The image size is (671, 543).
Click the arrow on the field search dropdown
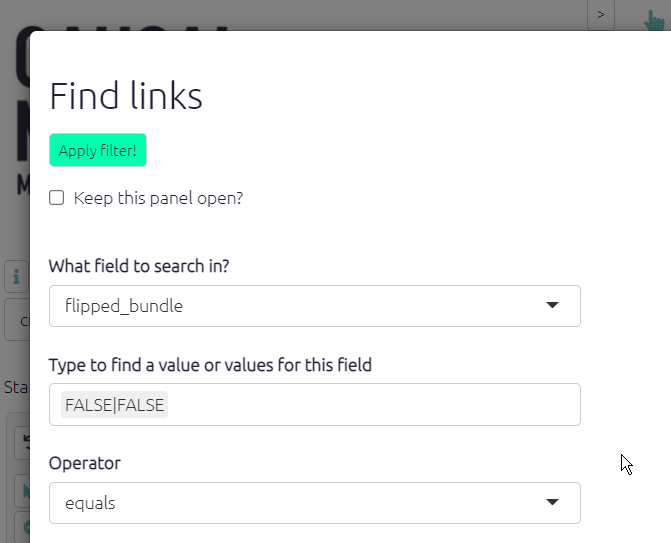pyautogui.click(x=552, y=306)
